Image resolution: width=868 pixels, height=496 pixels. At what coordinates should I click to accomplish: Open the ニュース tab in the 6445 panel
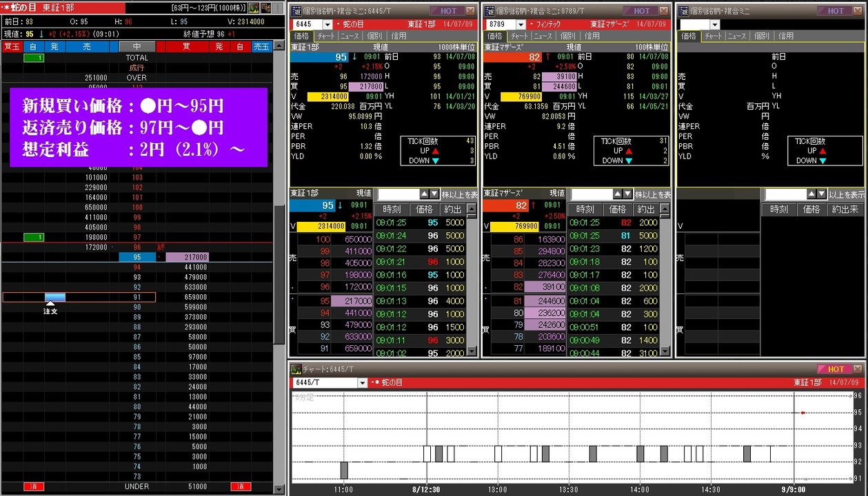coord(350,36)
